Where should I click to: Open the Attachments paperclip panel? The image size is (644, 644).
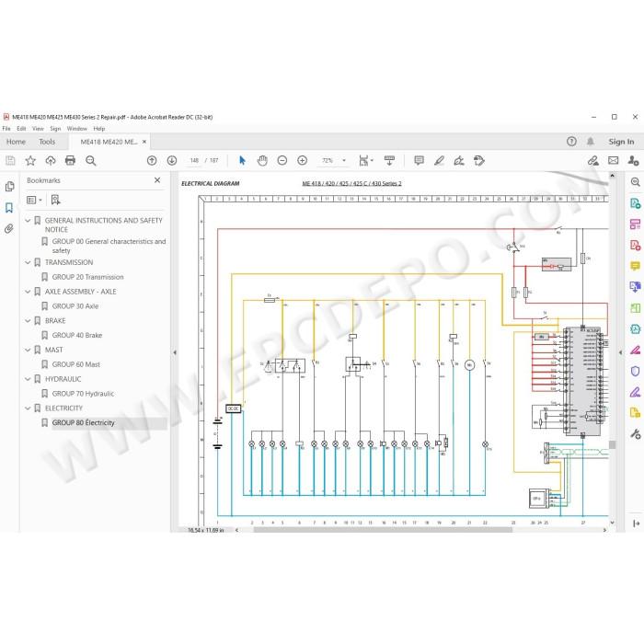tap(9, 229)
